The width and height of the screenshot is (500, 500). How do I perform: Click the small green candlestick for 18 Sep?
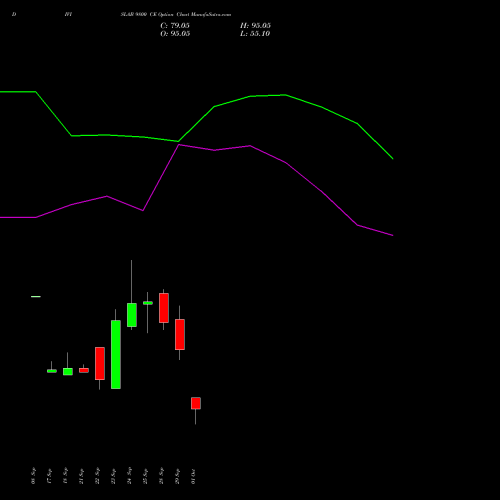click(x=68, y=371)
